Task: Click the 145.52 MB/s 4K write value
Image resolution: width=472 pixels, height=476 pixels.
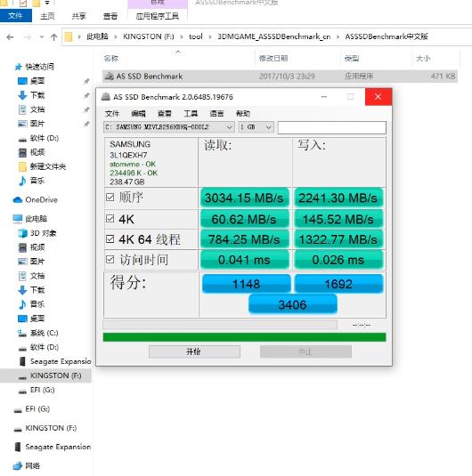Action: pos(338,219)
